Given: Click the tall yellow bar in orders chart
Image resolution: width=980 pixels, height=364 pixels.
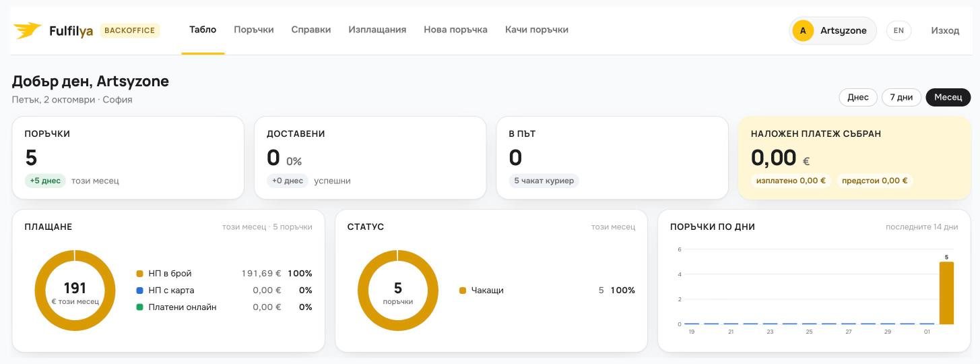Looking at the screenshot, I should click(x=946, y=293).
